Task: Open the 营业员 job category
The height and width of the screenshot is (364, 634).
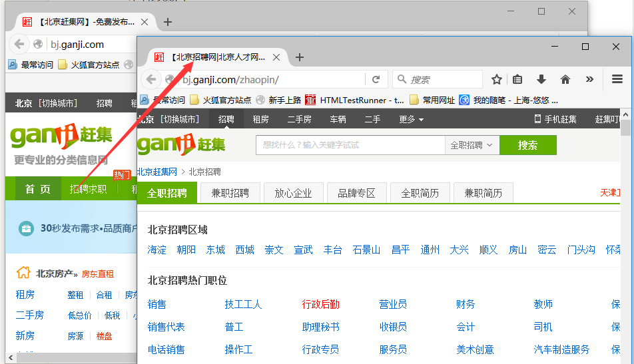Action: pyautogui.click(x=393, y=304)
